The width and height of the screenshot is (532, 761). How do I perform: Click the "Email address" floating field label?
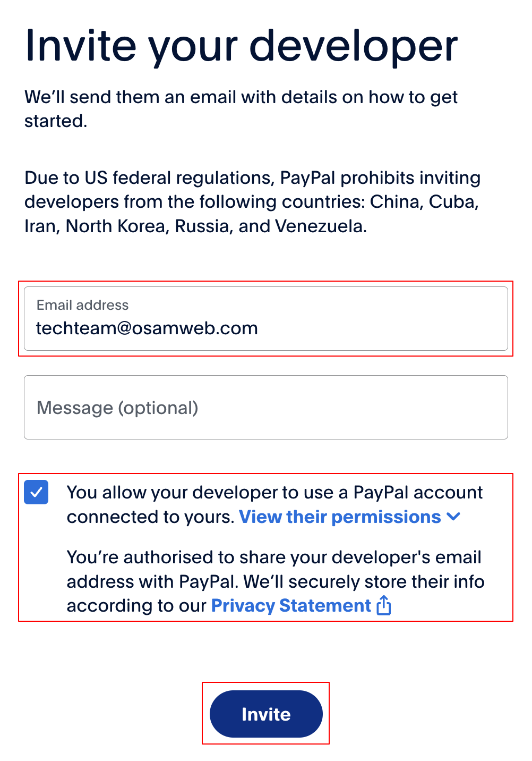(82, 305)
